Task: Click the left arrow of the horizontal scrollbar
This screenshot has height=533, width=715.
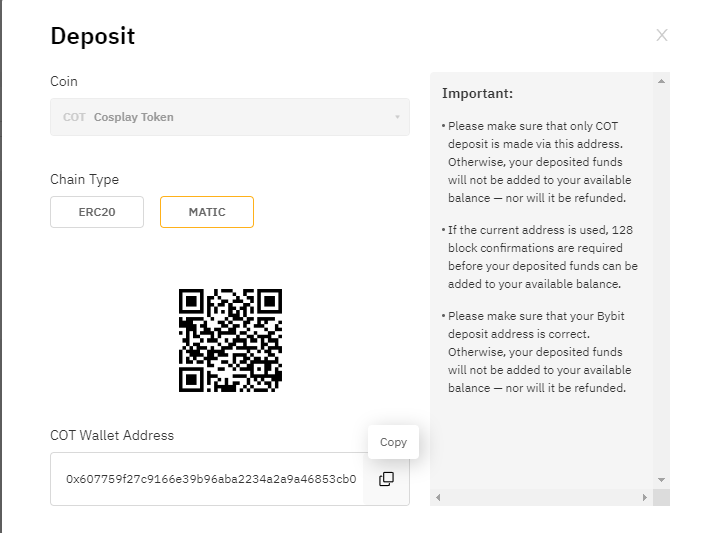Action: [x=438, y=497]
